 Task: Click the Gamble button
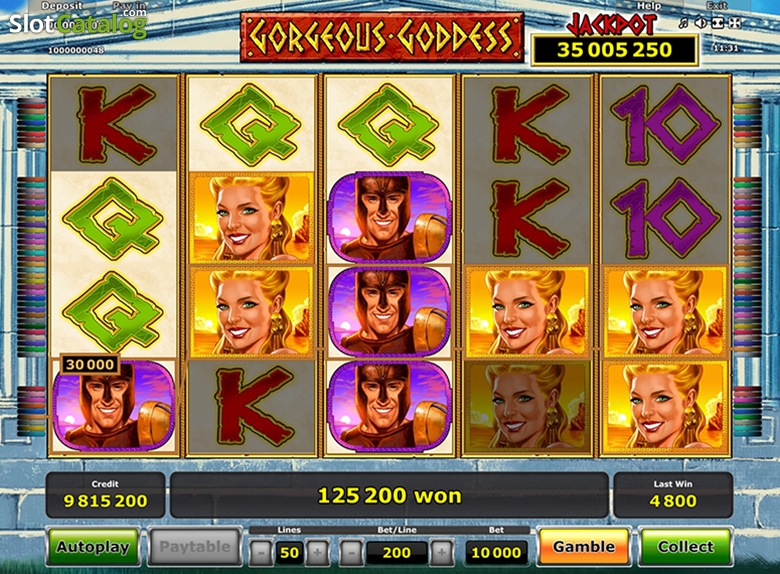[x=584, y=547]
